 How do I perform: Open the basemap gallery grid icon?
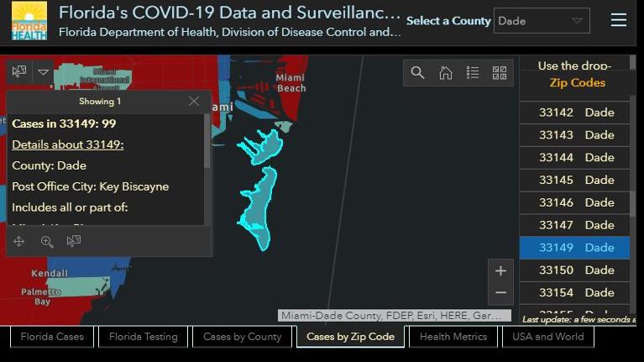pyautogui.click(x=500, y=73)
